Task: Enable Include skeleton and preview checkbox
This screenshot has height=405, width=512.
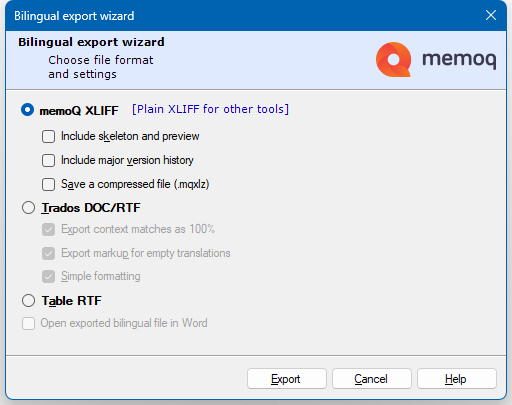Action: (x=48, y=136)
